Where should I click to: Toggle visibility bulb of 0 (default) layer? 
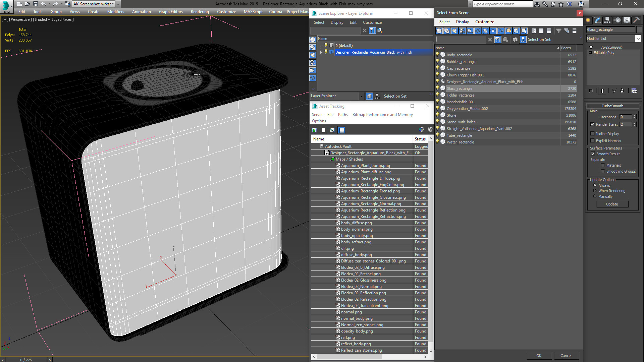click(326, 45)
